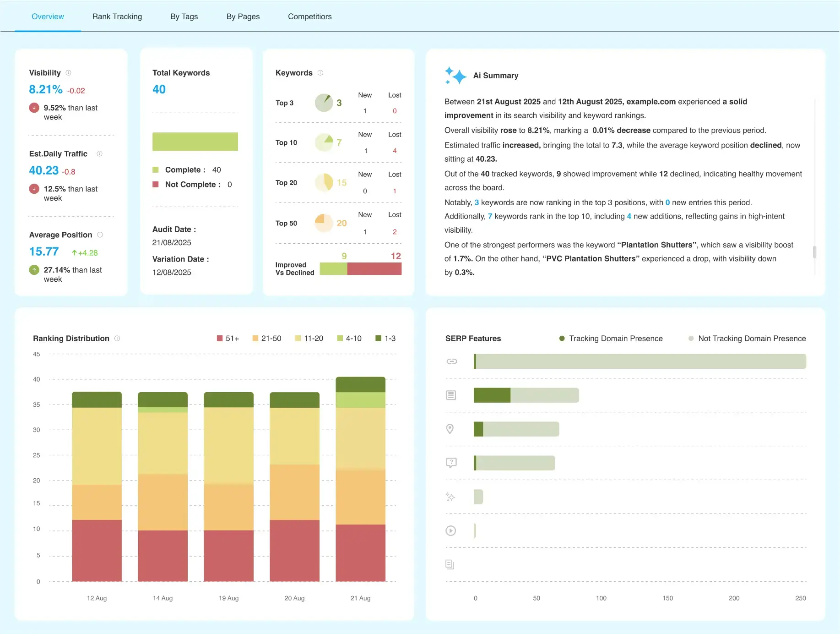The height and width of the screenshot is (634, 840).
Task: Open the Rank Tracking tab
Action: point(117,16)
